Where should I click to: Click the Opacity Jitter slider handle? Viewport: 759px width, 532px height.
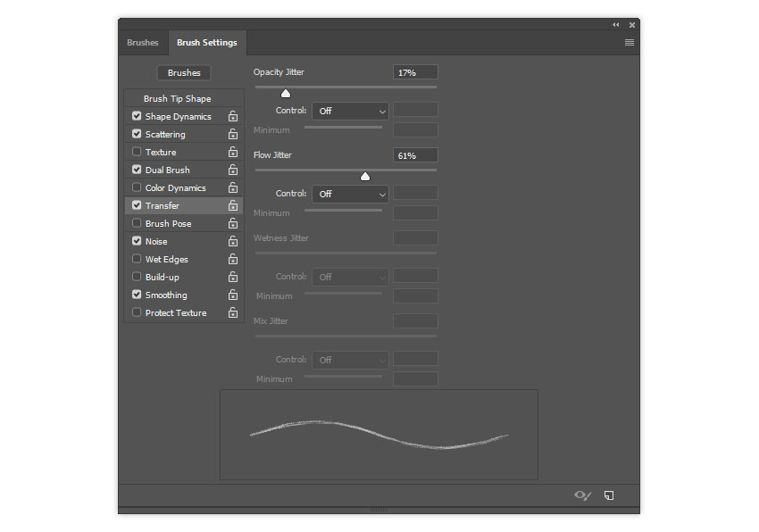(x=286, y=93)
